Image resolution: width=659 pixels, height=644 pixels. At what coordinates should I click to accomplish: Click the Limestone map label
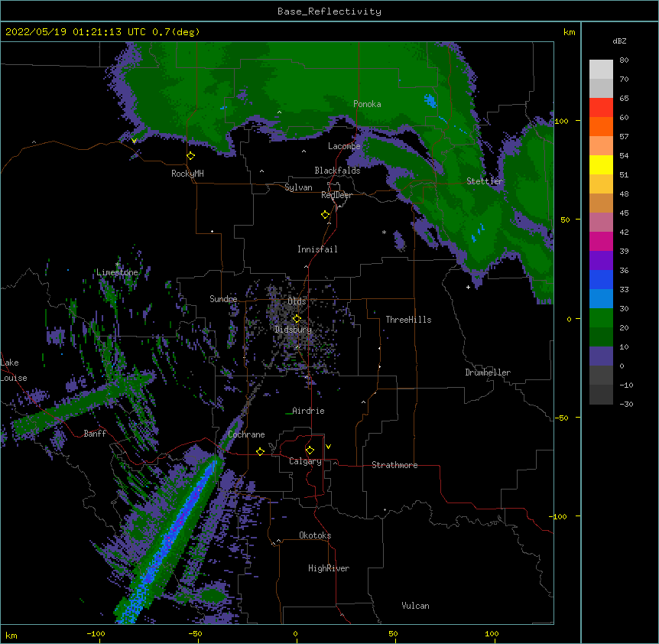117,272
